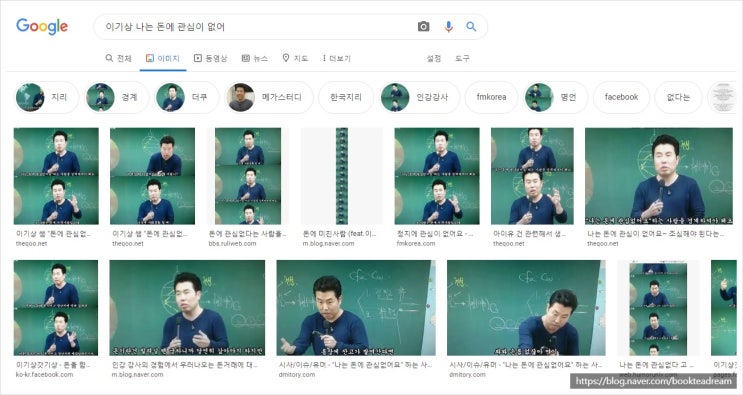This screenshot has height=395, width=743.
Task: Open the 지도 tab
Action: (x=295, y=58)
